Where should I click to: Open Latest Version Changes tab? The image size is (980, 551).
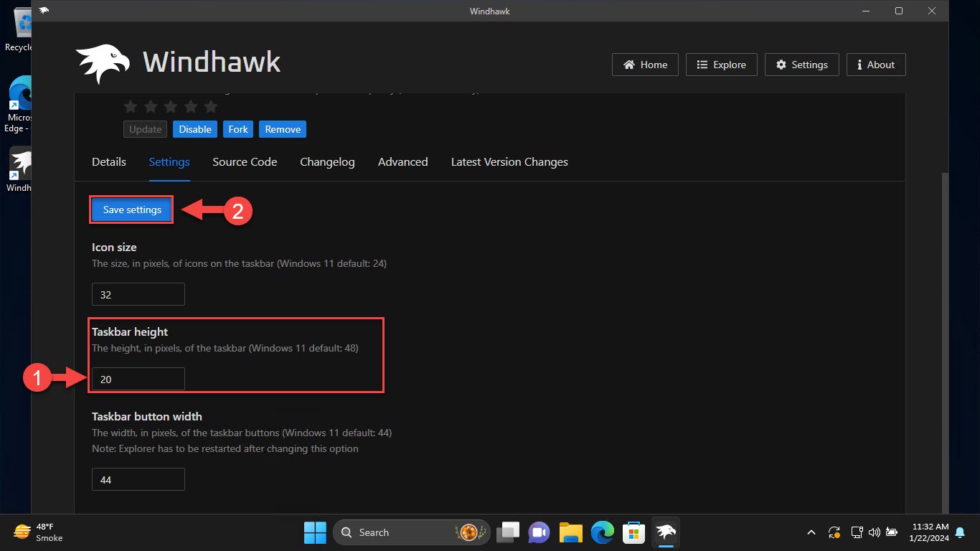tap(509, 162)
